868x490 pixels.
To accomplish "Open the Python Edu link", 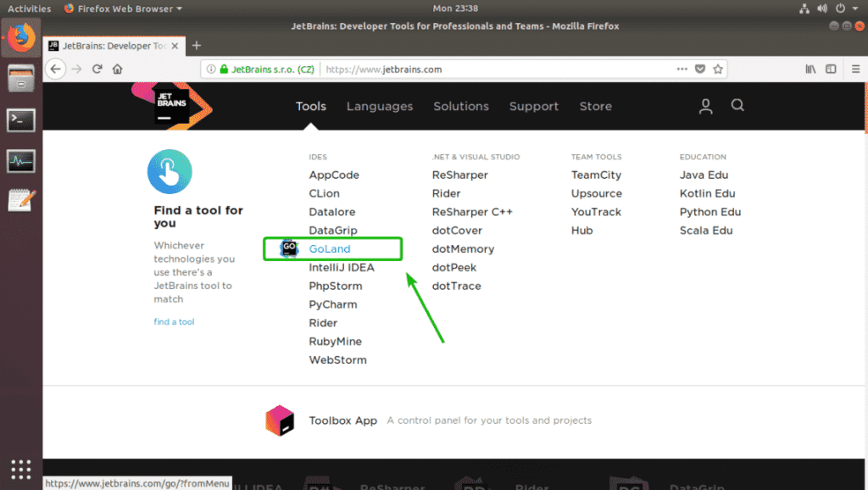I will [x=709, y=211].
